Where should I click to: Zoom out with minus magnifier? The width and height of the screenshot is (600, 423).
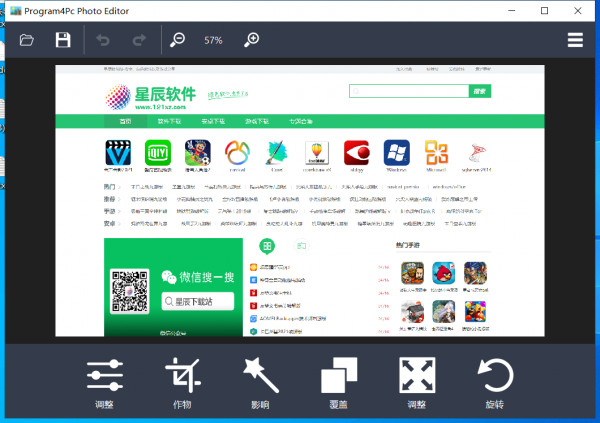[177, 40]
